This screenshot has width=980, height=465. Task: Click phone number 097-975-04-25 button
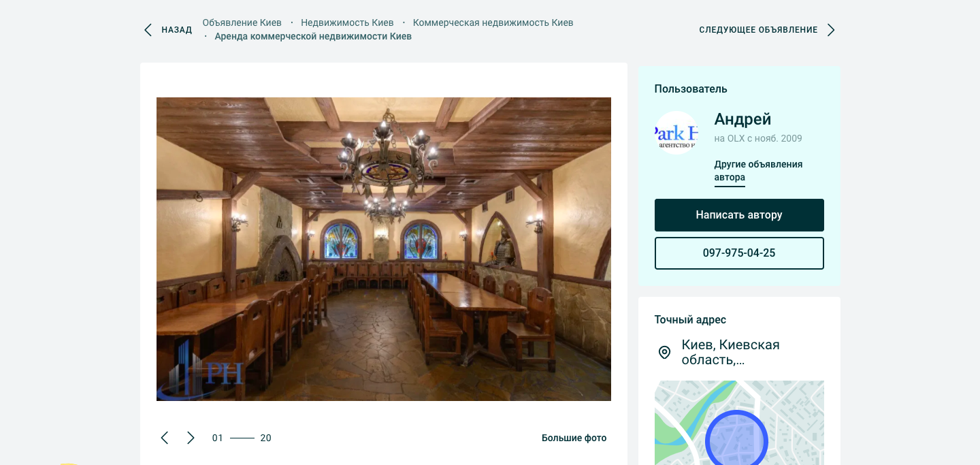pos(739,253)
